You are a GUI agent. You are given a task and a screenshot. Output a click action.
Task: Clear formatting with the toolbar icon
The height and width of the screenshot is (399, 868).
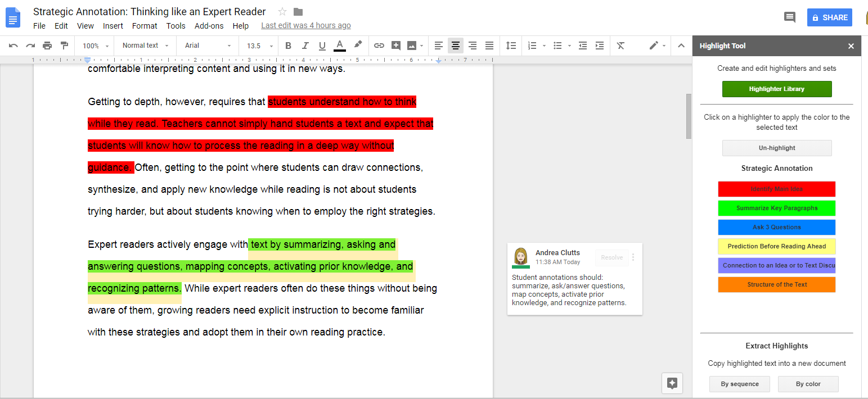point(620,46)
